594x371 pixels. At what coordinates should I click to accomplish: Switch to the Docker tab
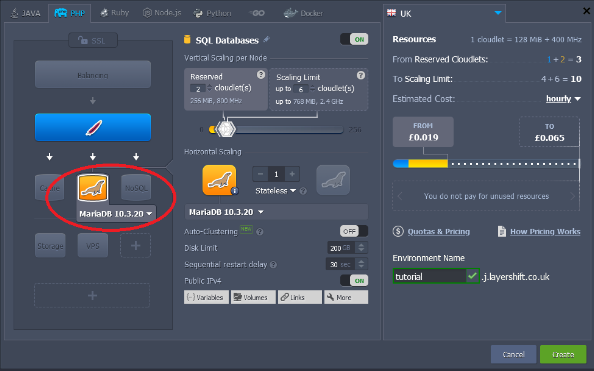pos(303,13)
